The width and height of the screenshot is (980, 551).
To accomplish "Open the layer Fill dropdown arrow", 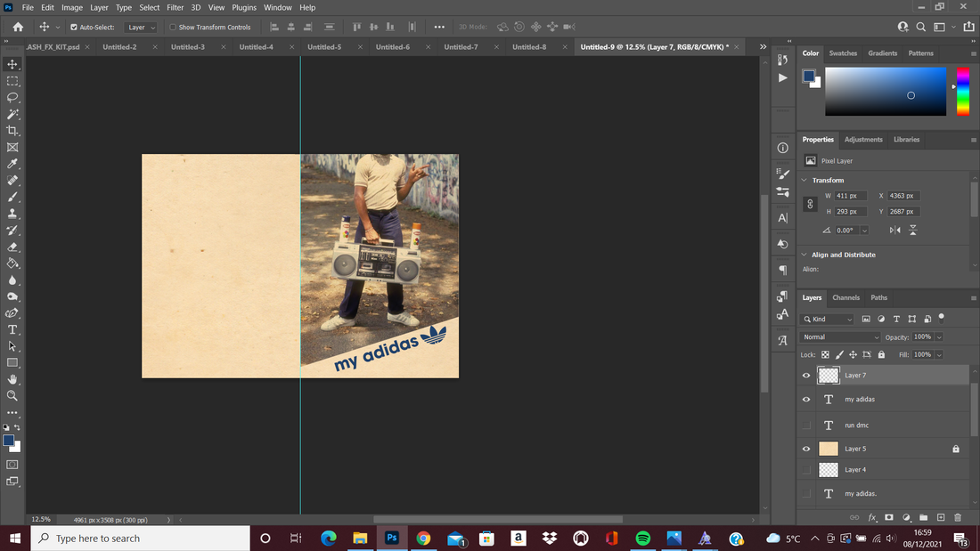I will [x=939, y=355].
